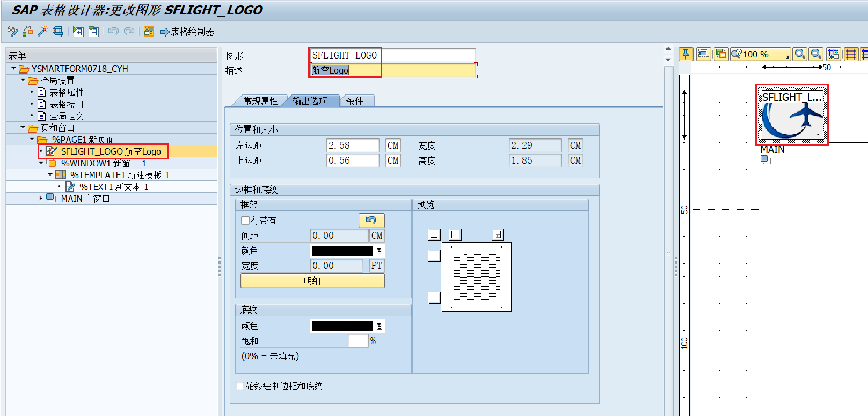Enable the 行带有 checkbox
868x416 pixels.
pos(245,221)
